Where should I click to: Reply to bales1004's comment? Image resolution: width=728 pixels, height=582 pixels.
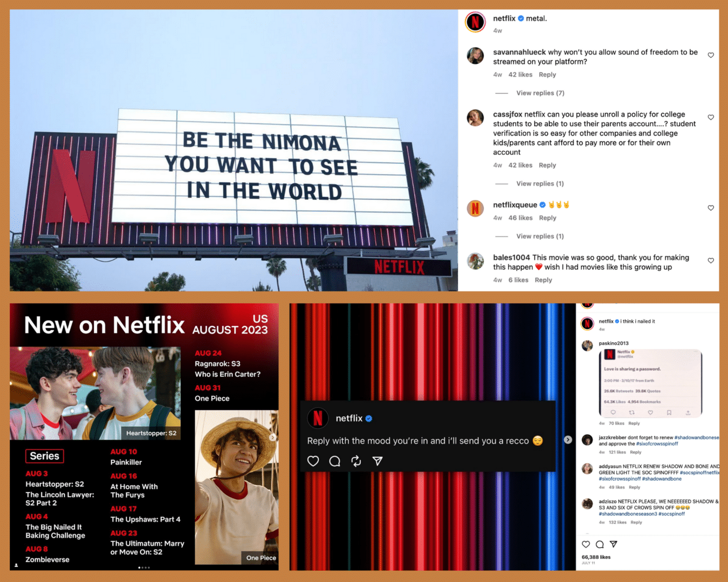tap(543, 280)
